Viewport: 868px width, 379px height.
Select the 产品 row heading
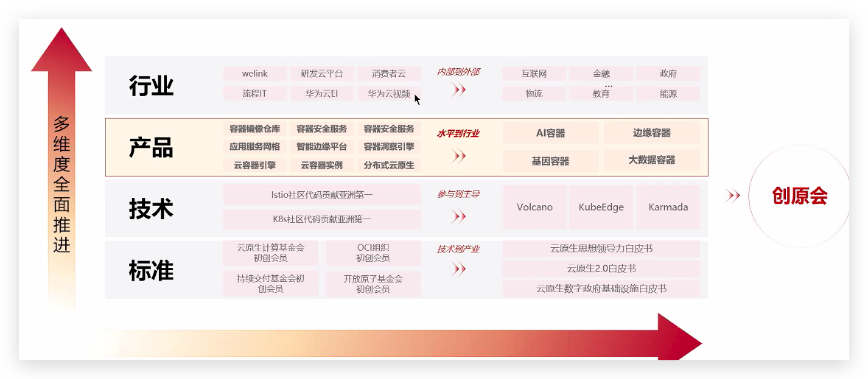pyautogui.click(x=151, y=147)
